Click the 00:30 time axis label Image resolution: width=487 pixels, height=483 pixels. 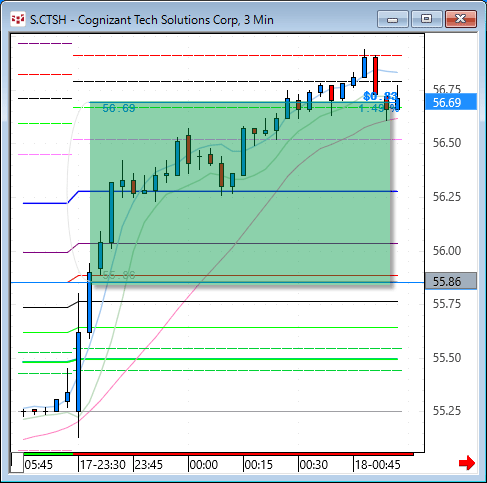[314, 464]
